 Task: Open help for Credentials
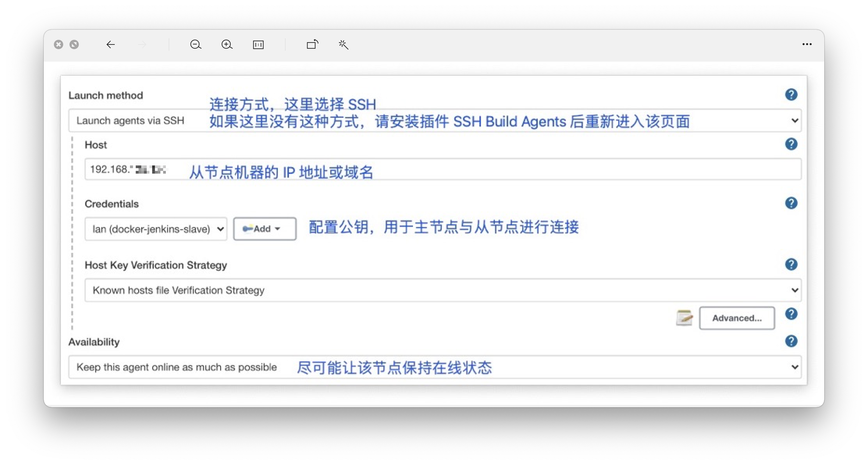click(791, 203)
